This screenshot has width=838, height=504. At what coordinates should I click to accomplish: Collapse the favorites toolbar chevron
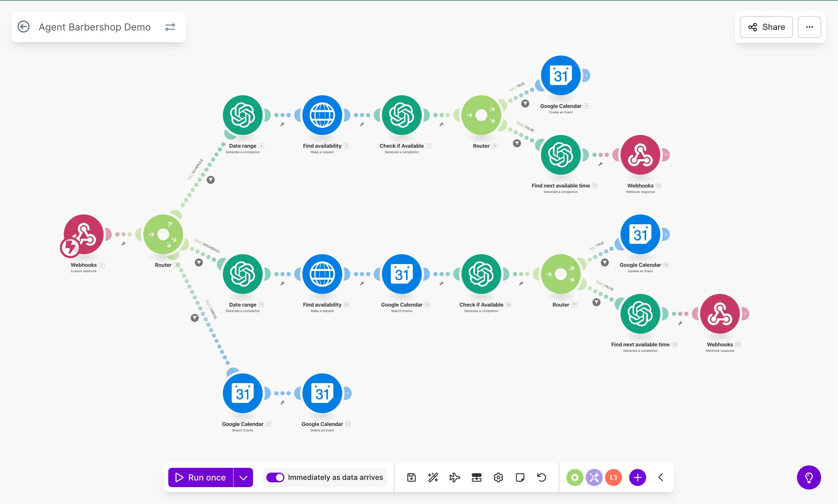pos(661,477)
